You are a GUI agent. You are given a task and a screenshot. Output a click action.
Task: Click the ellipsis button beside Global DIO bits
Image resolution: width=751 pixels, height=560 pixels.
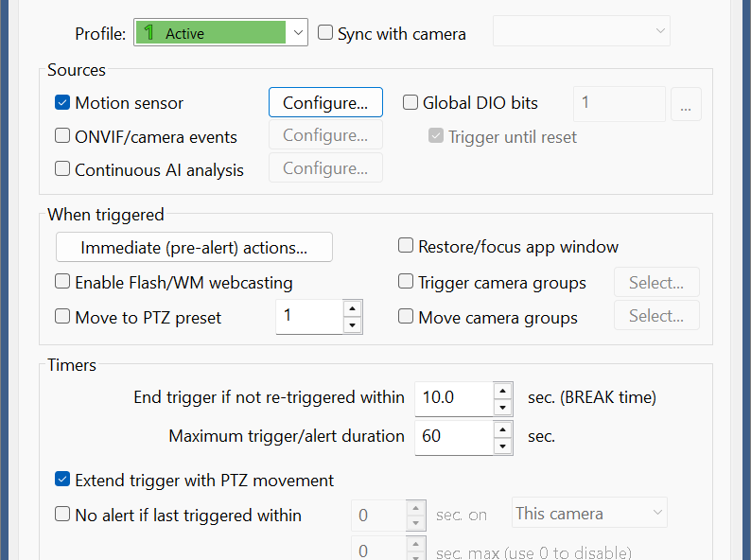[686, 103]
